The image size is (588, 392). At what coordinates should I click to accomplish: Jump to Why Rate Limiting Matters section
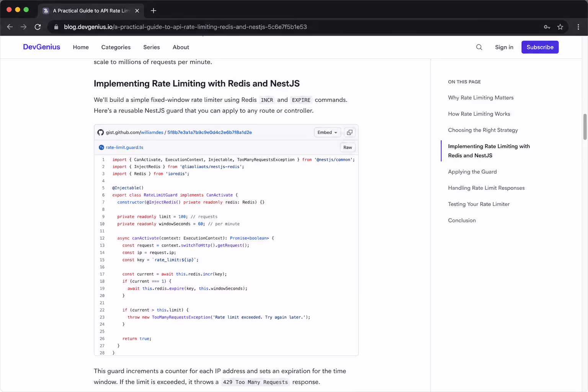point(481,98)
